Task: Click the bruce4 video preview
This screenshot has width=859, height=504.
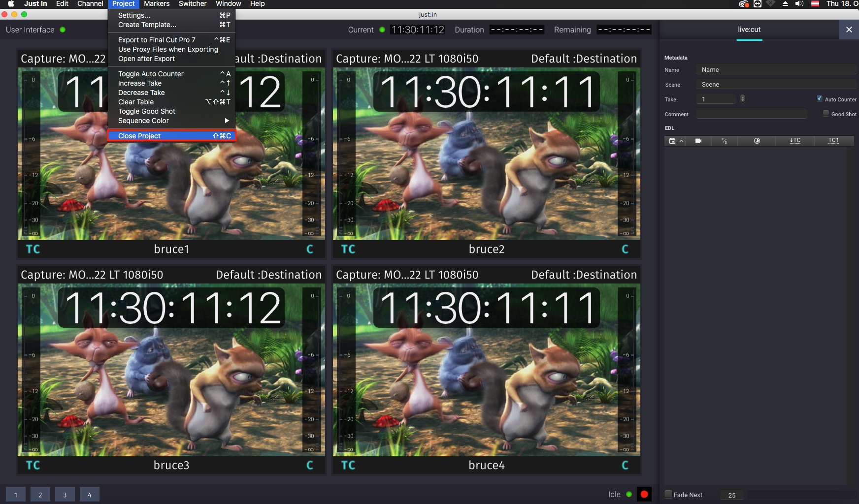Action: coord(487,370)
